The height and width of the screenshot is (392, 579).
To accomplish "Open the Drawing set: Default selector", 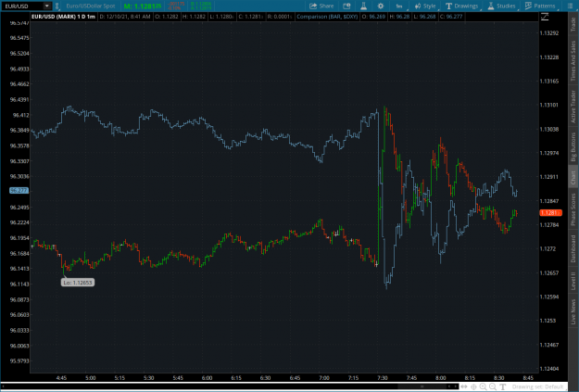I will point(537,386).
